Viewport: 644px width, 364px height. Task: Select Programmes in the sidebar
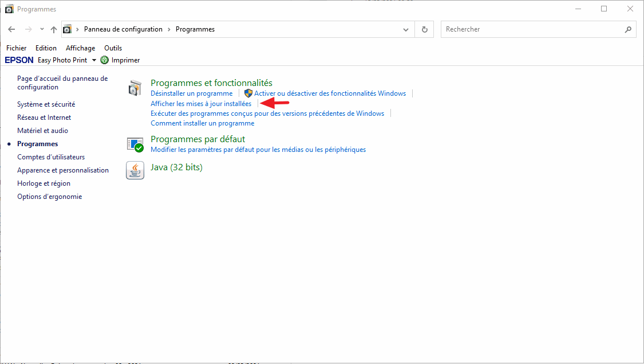37,144
